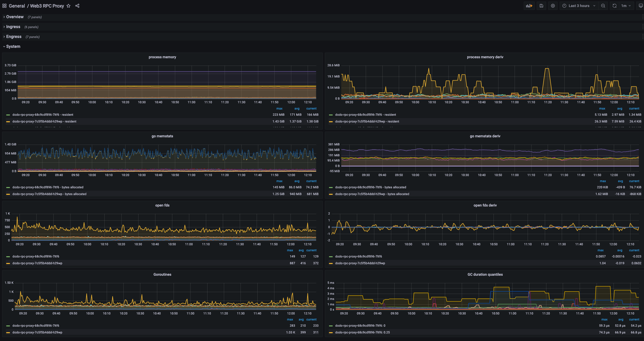Change yellow swatch for 7ltf6: 0.25 GC series
The image size is (644, 341).
(x=331, y=333)
